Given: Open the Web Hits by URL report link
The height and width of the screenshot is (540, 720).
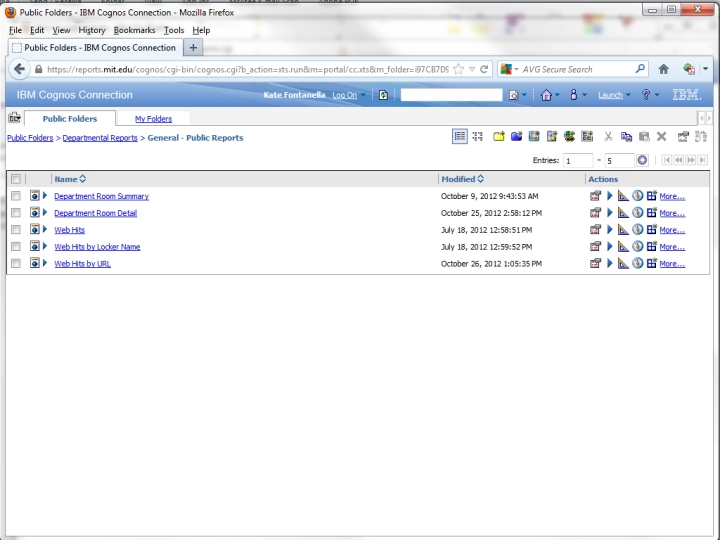Looking at the screenshot, I should coord(82,264).
